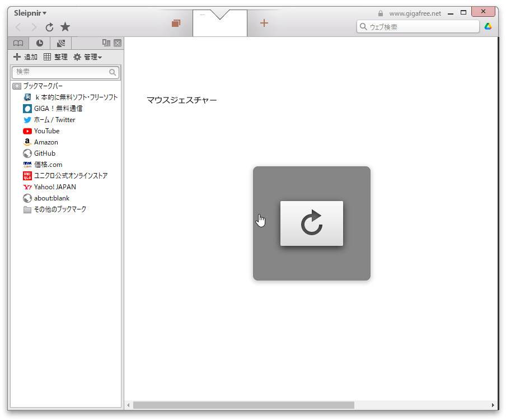
Task: Maximize the Sleipnir window
Action: click(463, 12)
